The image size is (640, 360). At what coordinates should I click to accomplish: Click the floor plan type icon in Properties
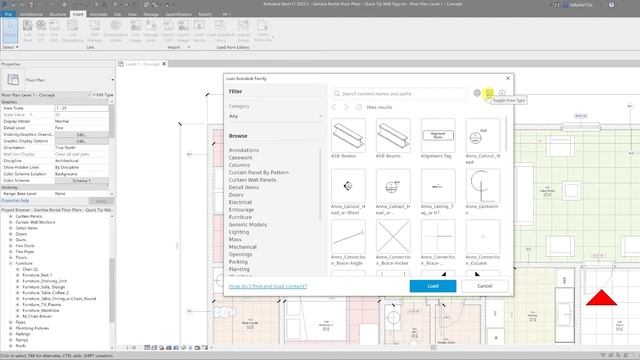[x=13, y=80]
